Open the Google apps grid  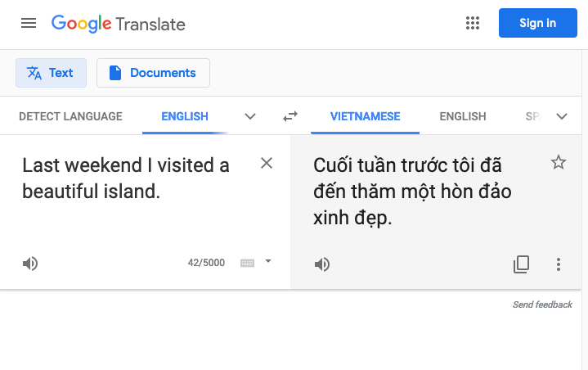click(x=473, y=23)
